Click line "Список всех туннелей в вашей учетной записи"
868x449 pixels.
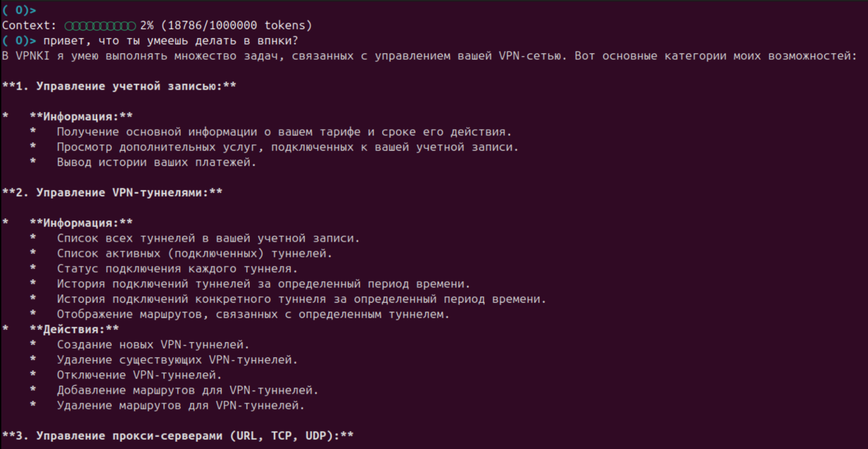pyautogui.click(x=208, y=238)
